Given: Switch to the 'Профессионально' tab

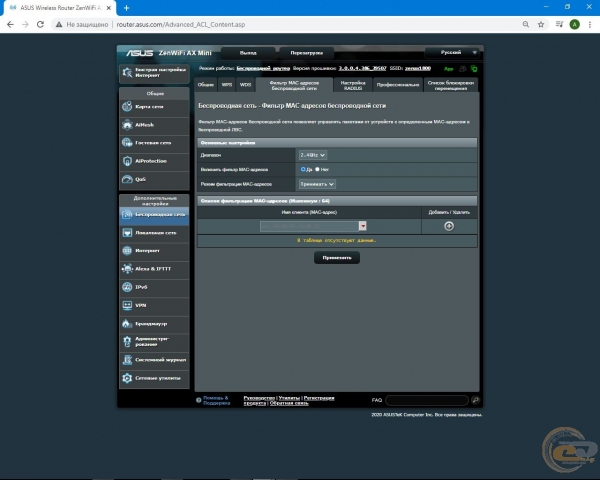Looking at the screenshot, I should point(398,85).
